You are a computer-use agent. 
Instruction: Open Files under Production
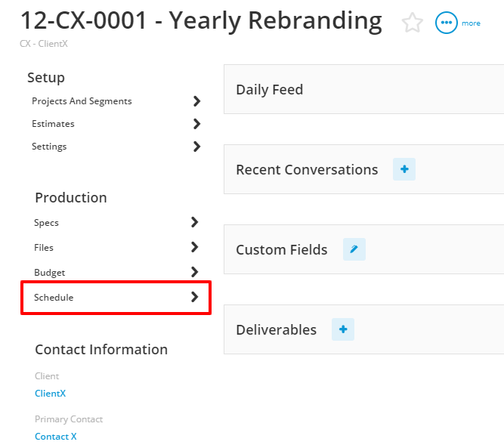point(44,248)
